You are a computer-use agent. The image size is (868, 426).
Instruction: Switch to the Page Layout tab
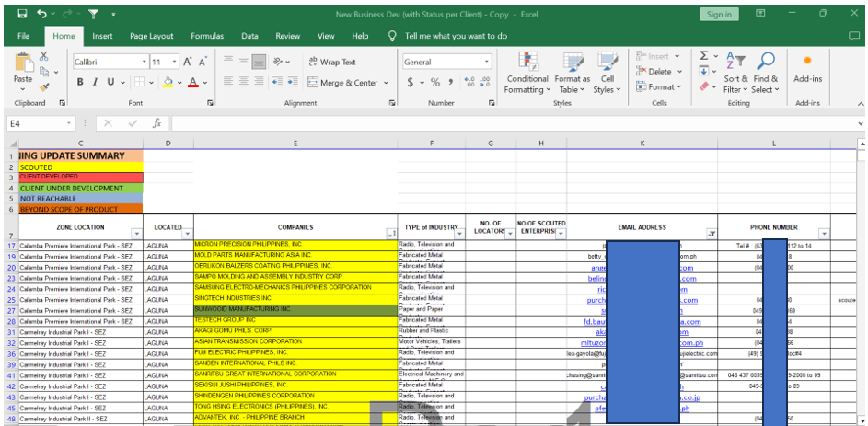(x=151, y=36)
